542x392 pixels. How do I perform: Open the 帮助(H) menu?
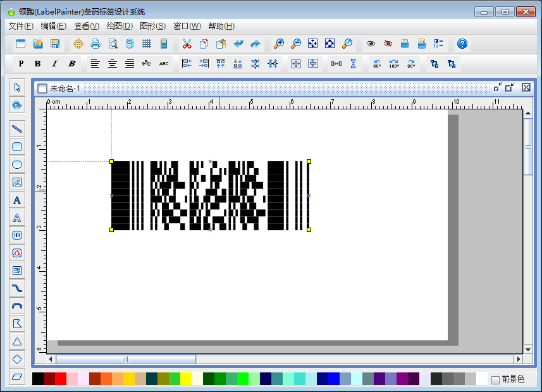pyautogui.click(x=221, y=26)
